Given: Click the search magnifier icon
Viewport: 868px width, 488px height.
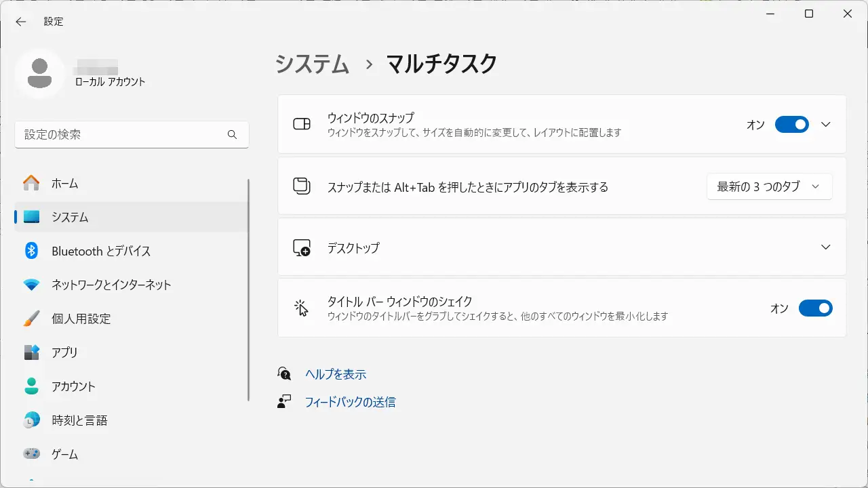Looking at the screenshot, I should (232, 135).
